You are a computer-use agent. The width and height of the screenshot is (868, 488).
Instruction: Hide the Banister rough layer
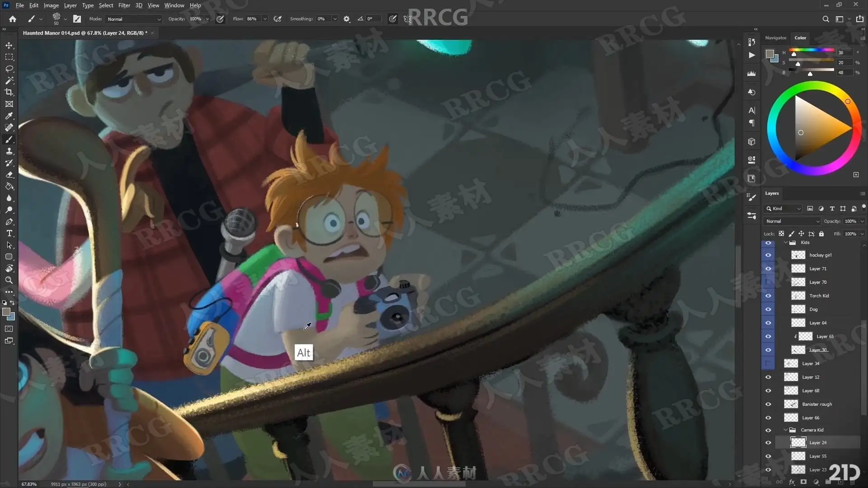768,404
